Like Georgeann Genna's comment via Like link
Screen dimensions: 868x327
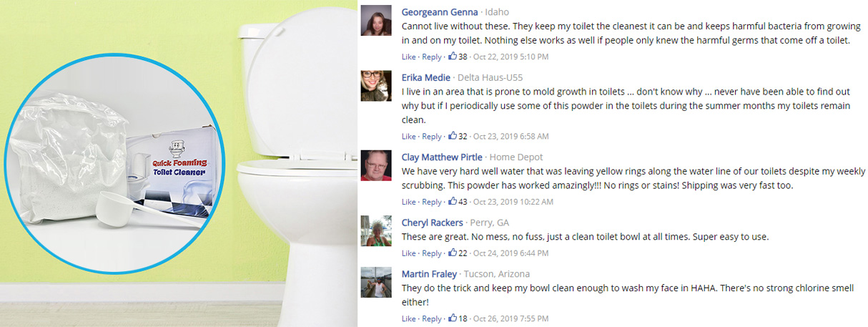point(408,57)
